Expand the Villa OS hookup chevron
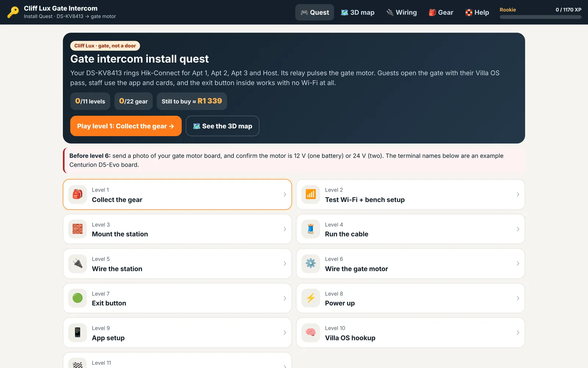588x368 pixels. tap(518, 333)
